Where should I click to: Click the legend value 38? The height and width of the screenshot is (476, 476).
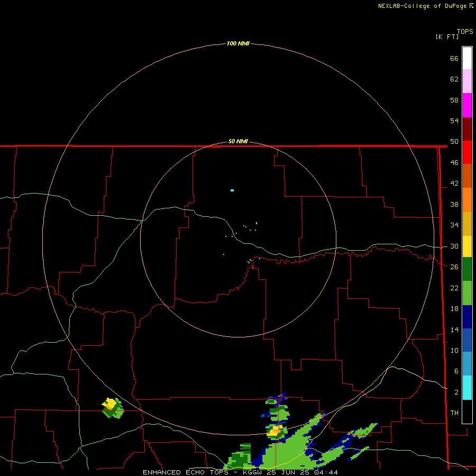(x=454, y=205)
